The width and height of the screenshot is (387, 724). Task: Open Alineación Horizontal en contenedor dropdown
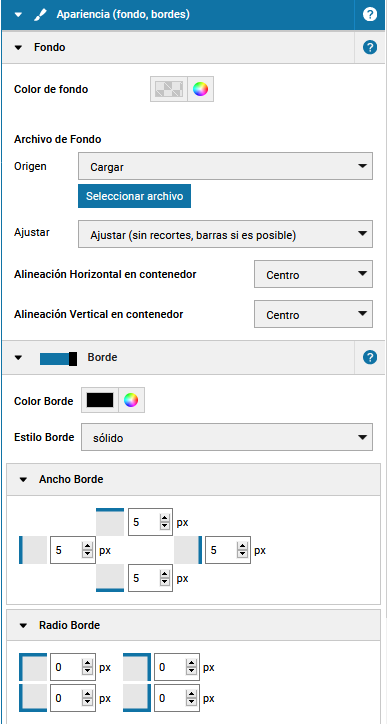pos(313,274)
